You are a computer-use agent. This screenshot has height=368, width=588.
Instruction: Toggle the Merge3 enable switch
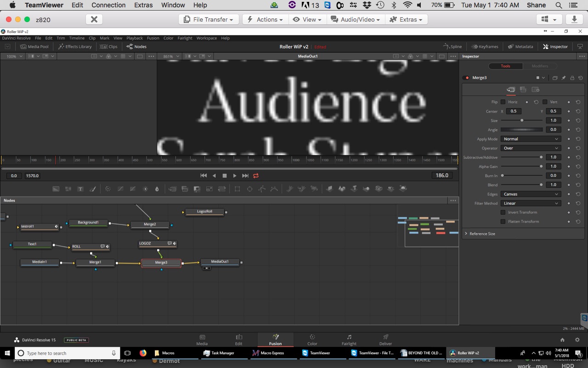click(x=466, y=78)
